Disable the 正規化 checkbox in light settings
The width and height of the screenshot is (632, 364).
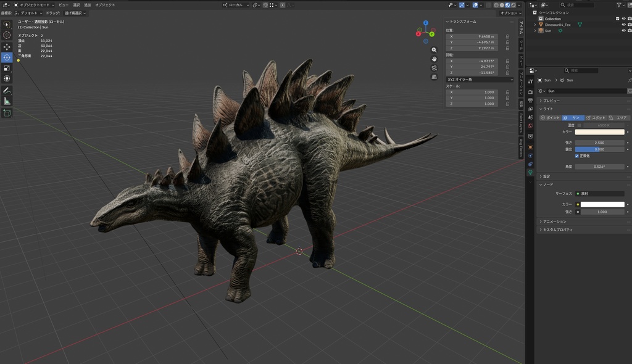point(578,155)
